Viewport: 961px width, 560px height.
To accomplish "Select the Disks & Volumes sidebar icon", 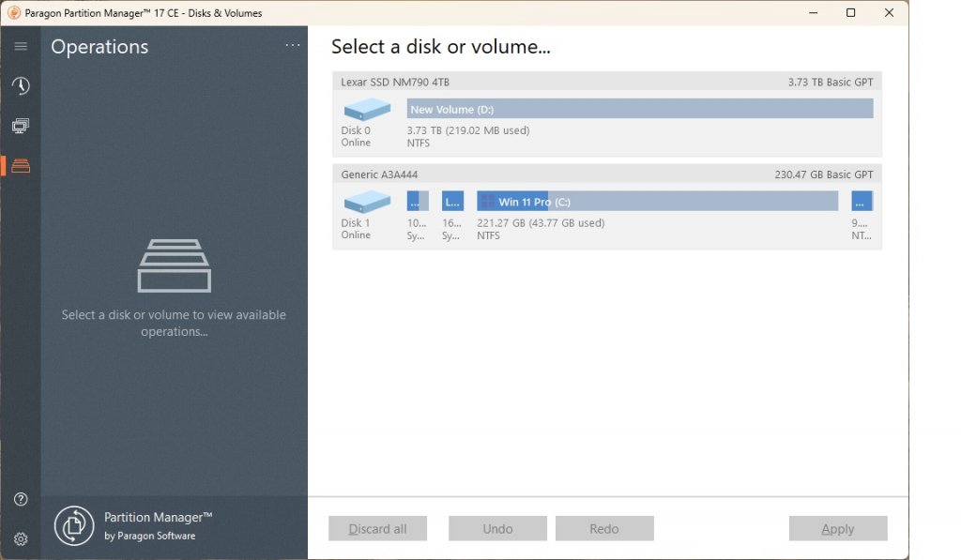I will (x=21, y=165).
